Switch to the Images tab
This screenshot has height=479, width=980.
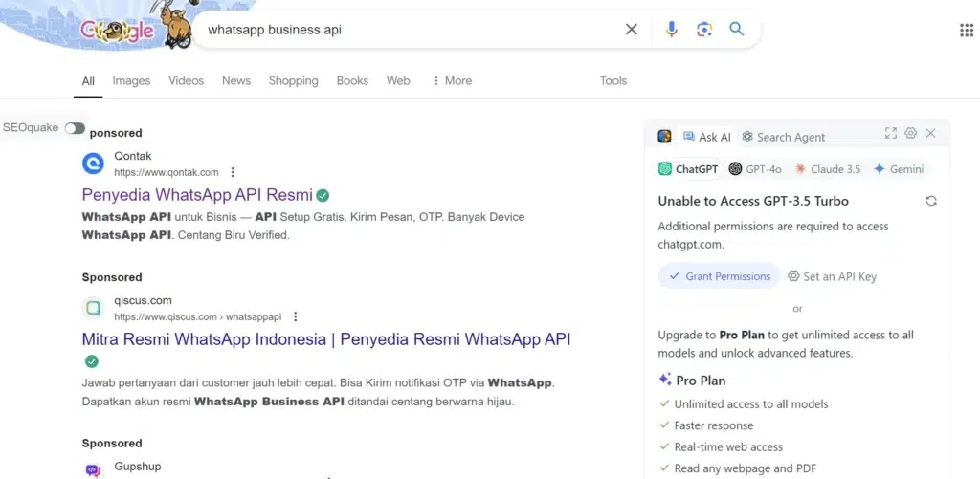[x=131, y=81]
